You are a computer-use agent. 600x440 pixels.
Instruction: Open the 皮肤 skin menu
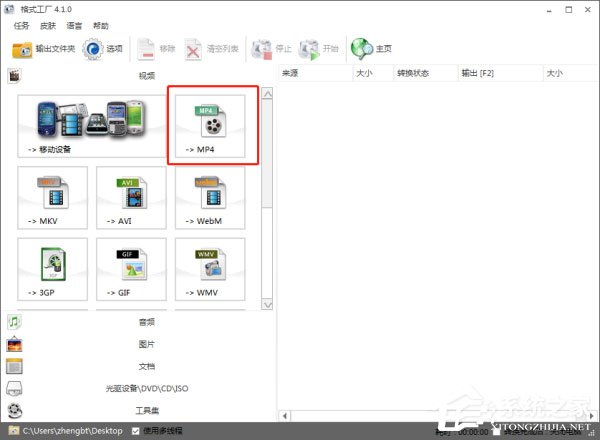pyautogui.click(x=48, y=25)
